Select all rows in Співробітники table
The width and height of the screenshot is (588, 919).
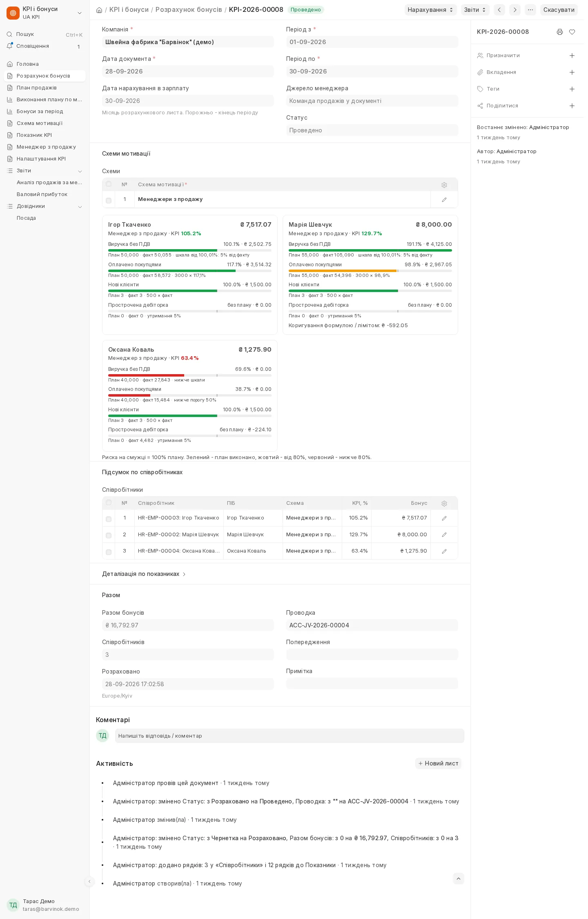pos(109,503)
